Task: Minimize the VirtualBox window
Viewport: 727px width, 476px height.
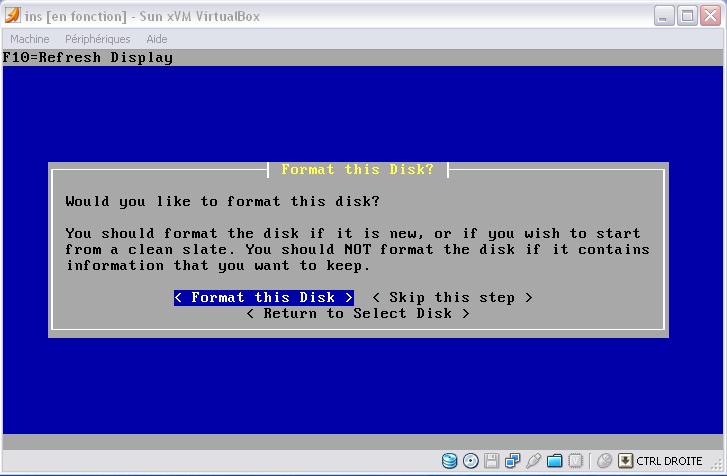Action: [664, 16]
